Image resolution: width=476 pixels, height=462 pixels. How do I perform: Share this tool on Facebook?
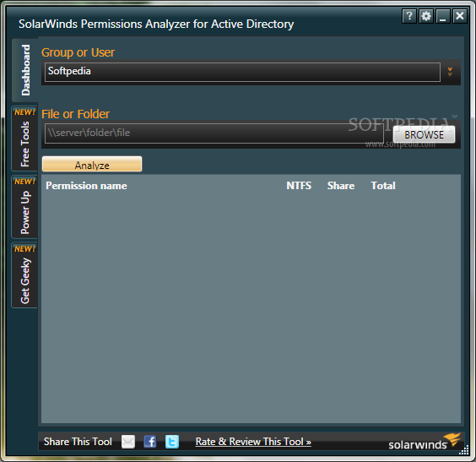coord(150,442)
